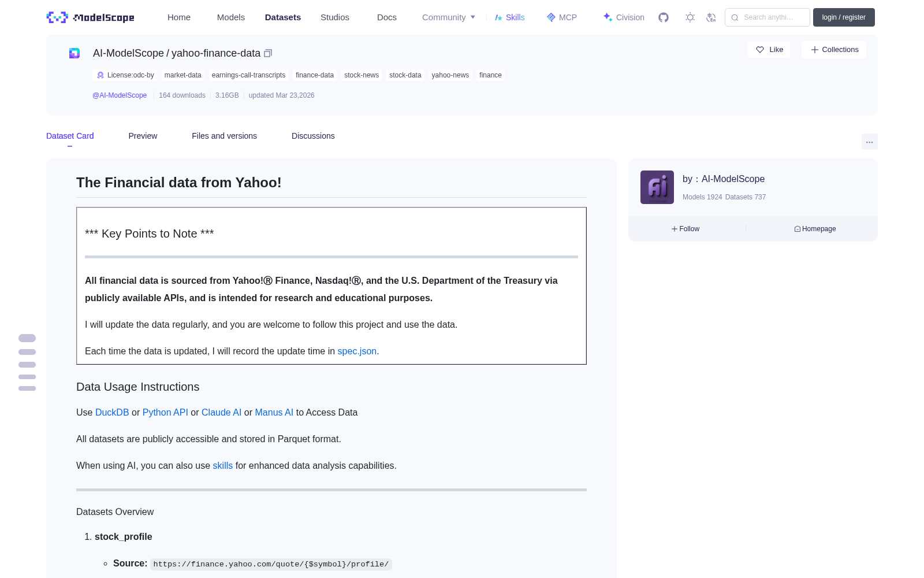Click the stock-data tag
Viewport: 924px width, 578px height.
(x=405, y=75)
